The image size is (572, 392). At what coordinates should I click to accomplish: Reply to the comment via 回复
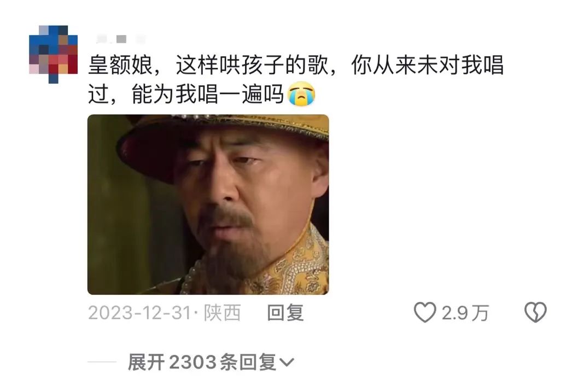click(285, 313)
